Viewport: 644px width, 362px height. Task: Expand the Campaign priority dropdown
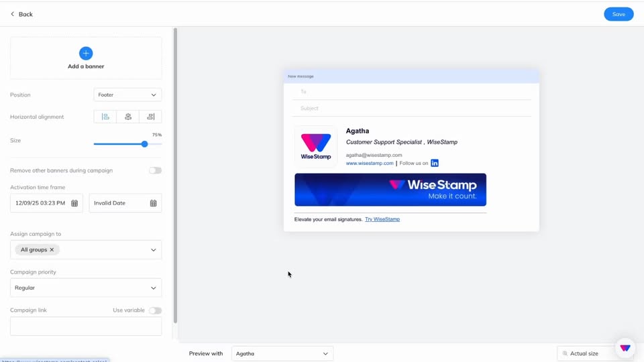click(x=86, y=288)
